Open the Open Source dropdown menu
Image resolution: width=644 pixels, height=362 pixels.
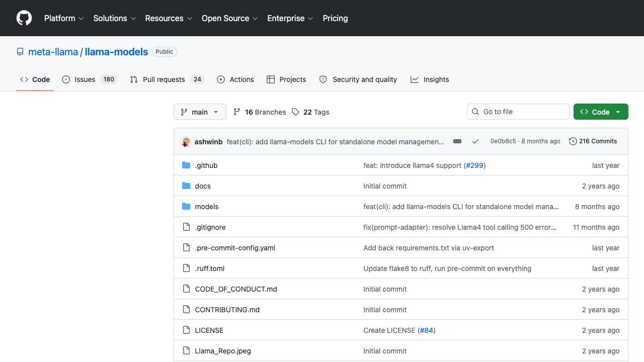(x=230, y=18)
